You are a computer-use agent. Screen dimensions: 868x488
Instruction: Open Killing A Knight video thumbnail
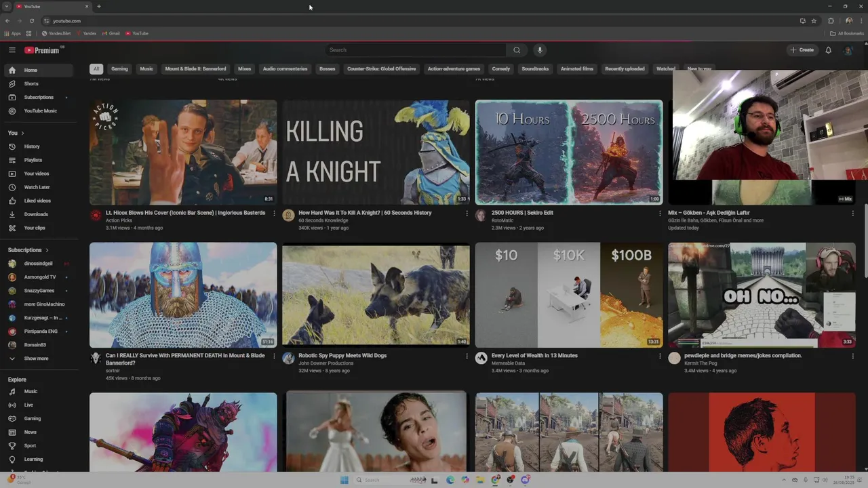pyautogui.click(x=376, y=152)
